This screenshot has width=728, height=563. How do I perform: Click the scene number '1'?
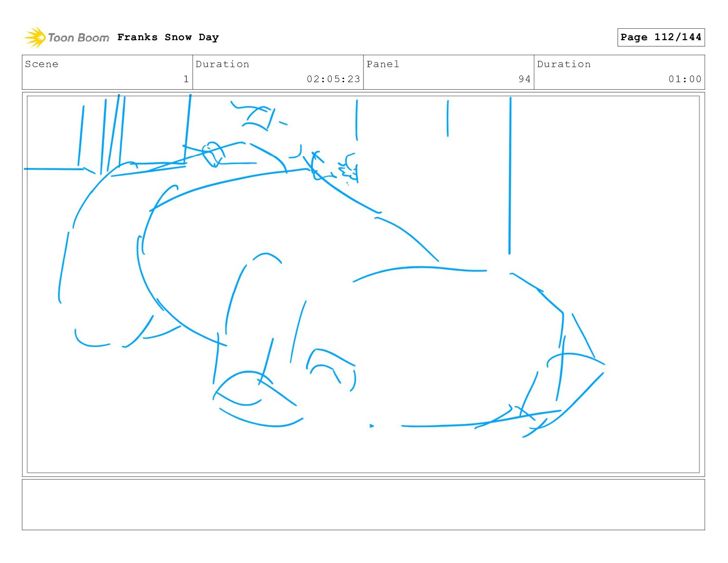pos(186,79)
